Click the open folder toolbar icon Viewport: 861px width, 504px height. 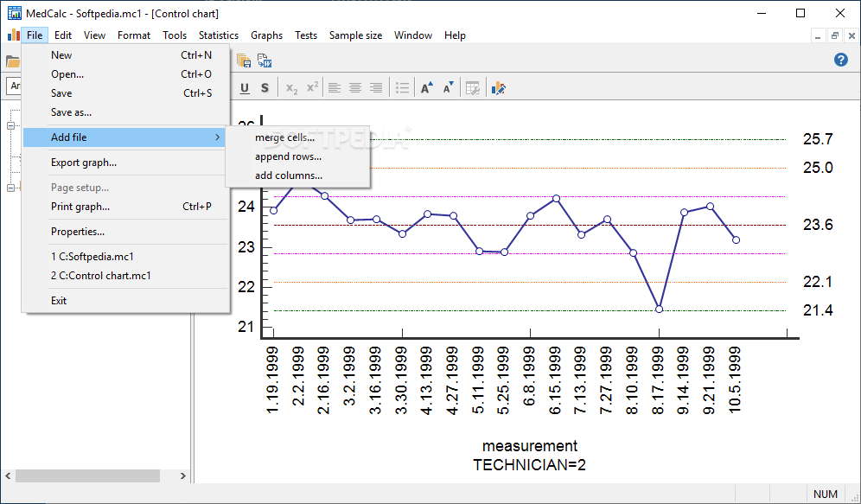pos(12,61)
